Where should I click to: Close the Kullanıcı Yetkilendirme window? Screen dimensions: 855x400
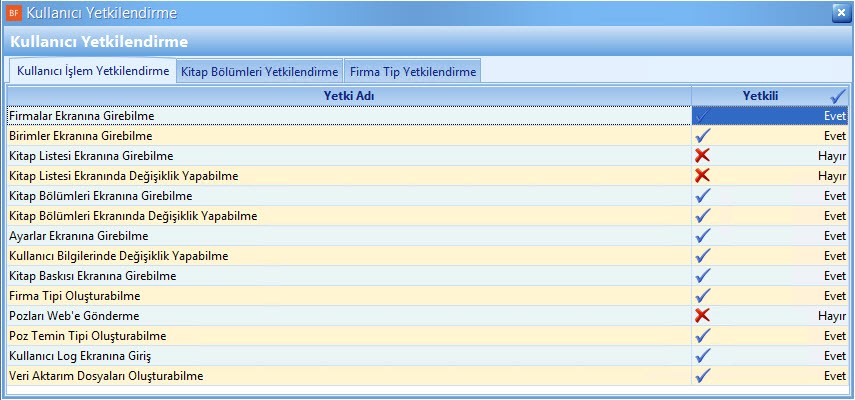click(840, 13)
